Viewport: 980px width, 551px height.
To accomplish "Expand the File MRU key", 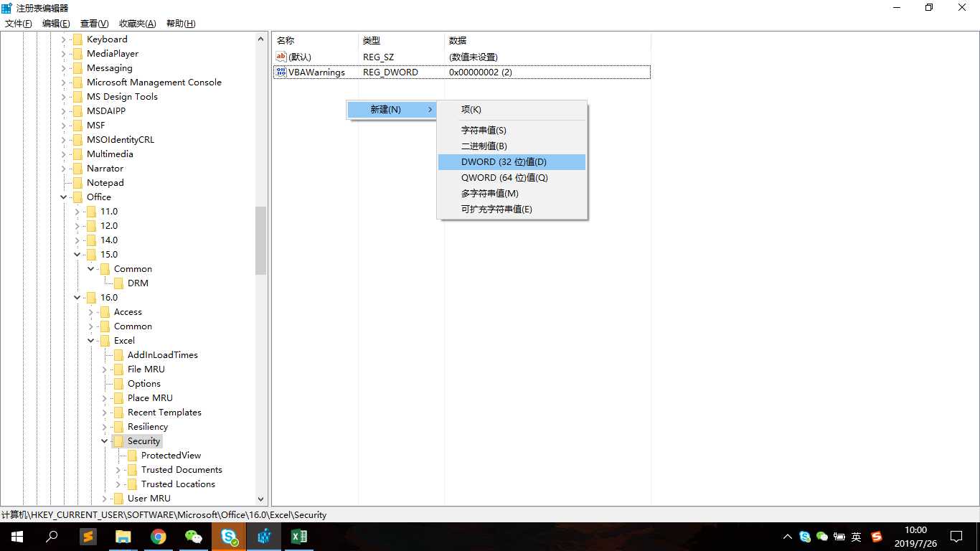I will [x=105, y=369].
